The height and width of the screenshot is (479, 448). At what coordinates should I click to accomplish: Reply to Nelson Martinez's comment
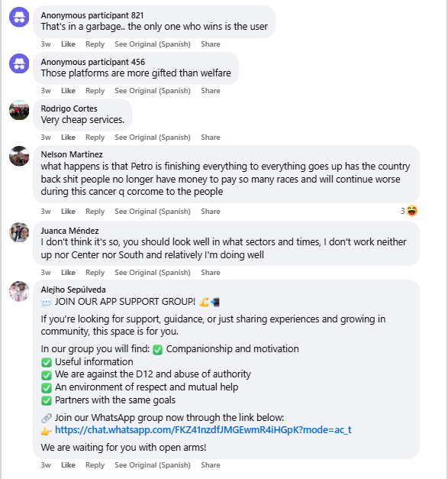[x=95, y=212]
